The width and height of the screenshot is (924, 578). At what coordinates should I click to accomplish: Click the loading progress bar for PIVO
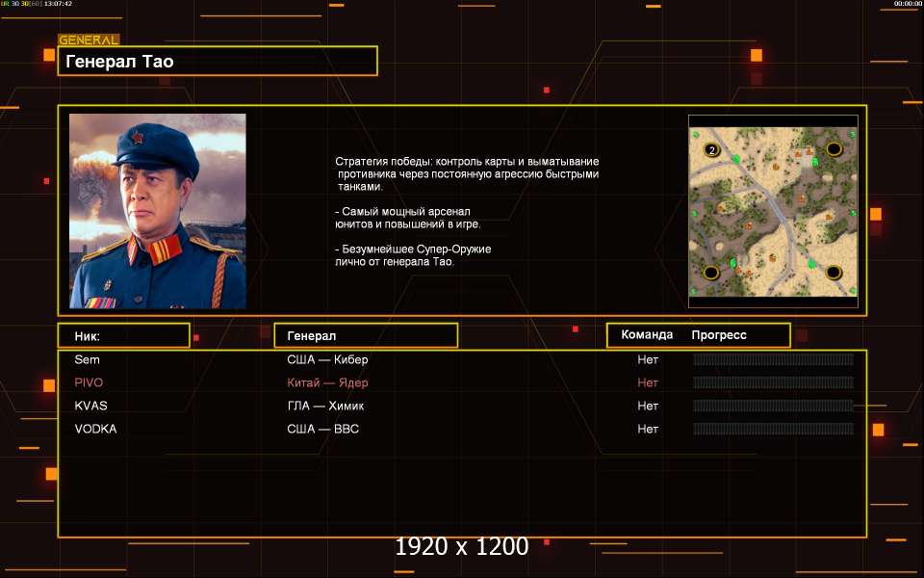pos(773,382)
